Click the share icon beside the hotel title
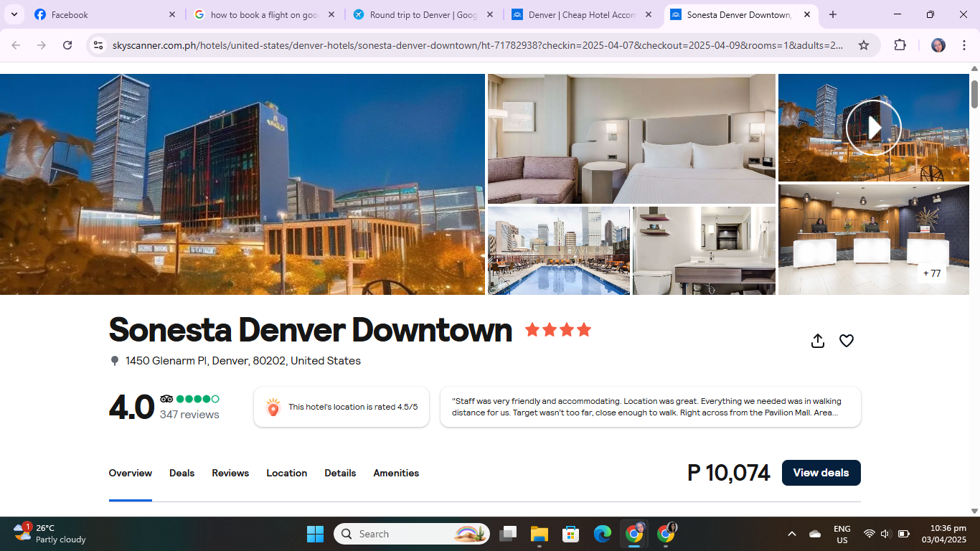 (x=818, y=341)
